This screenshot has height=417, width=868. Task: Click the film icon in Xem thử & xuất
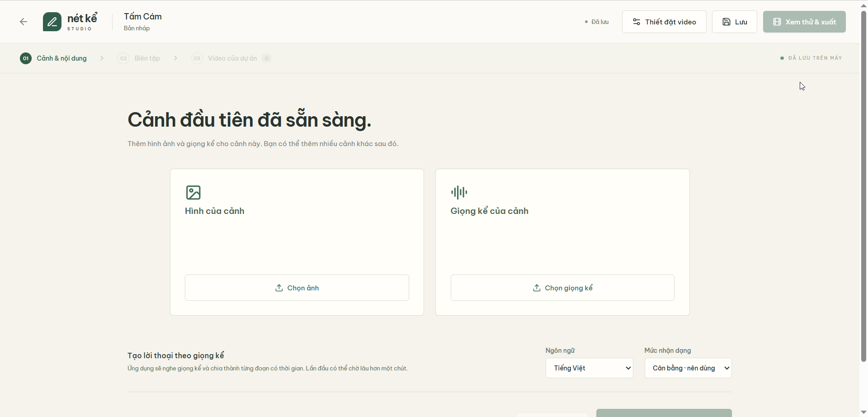[777, 22]
